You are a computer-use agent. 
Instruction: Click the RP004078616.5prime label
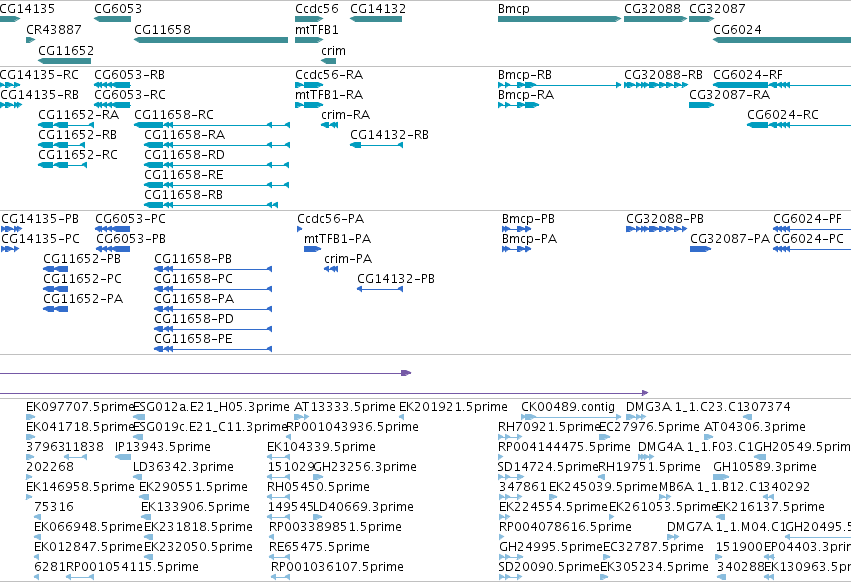565,527
